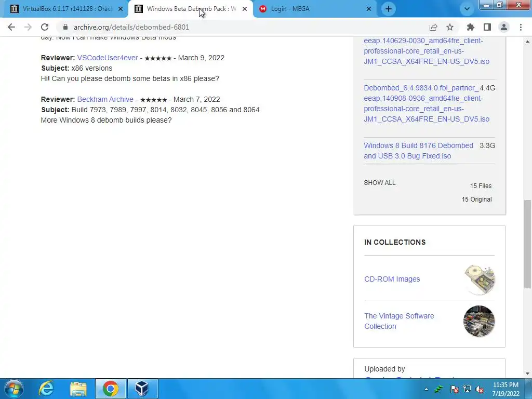
Task: Click the 3.3G size of Build 8176
Action: click(x=487, y=145)
